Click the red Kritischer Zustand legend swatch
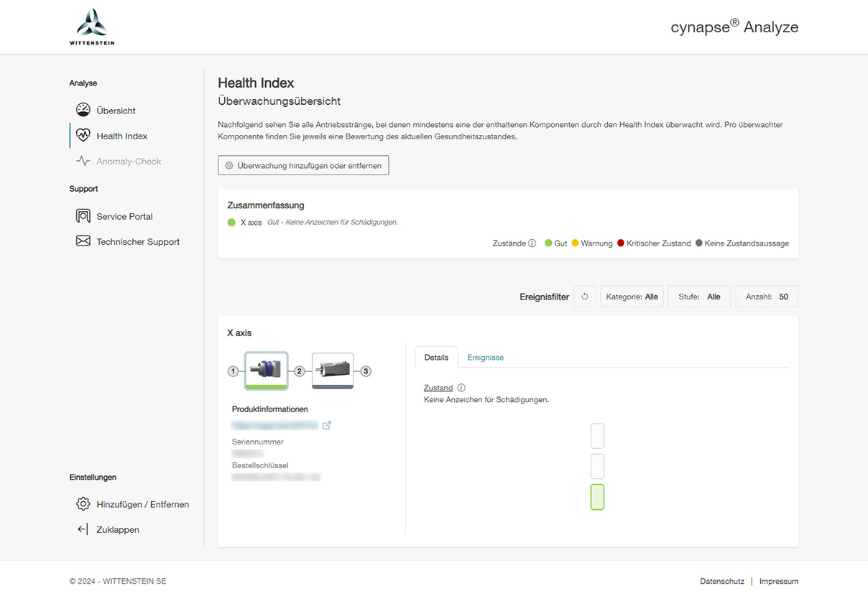868x591 pixels. pos(620,243)
